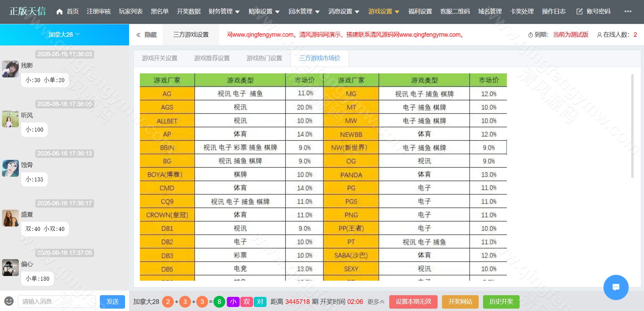The image size is (644, 311).
Task: Click 设置本期无效 button
Action: click(413, 302)
